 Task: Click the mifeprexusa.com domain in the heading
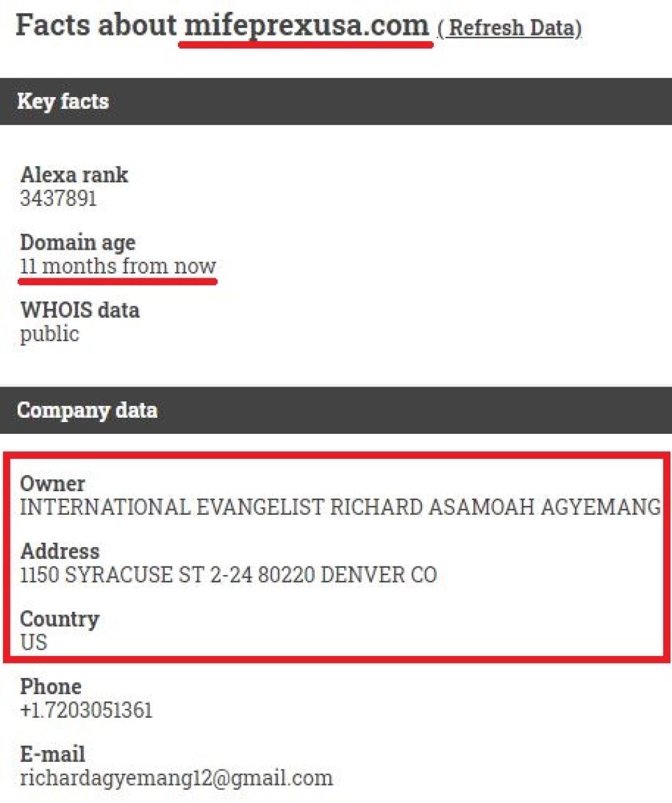(307, 26)
